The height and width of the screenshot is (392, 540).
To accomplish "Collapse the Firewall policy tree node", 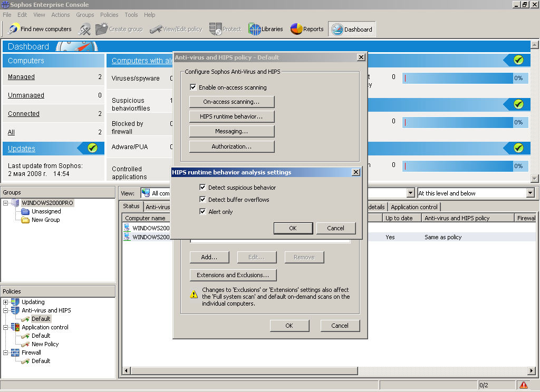I will 5,353.
